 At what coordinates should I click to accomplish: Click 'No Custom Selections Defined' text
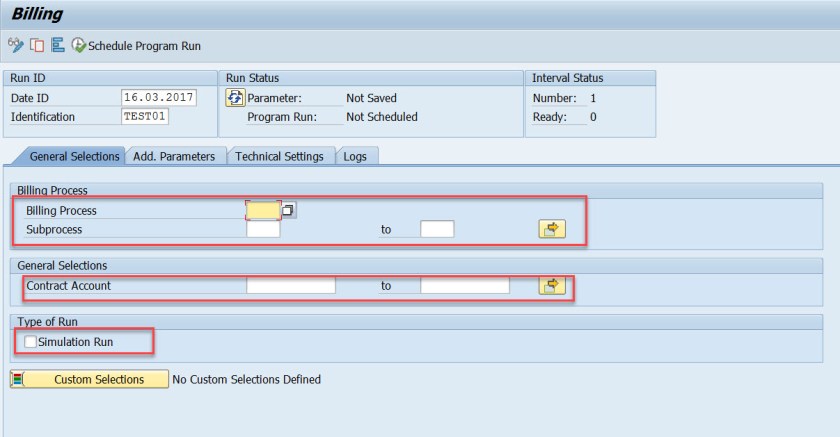point(246,379)
